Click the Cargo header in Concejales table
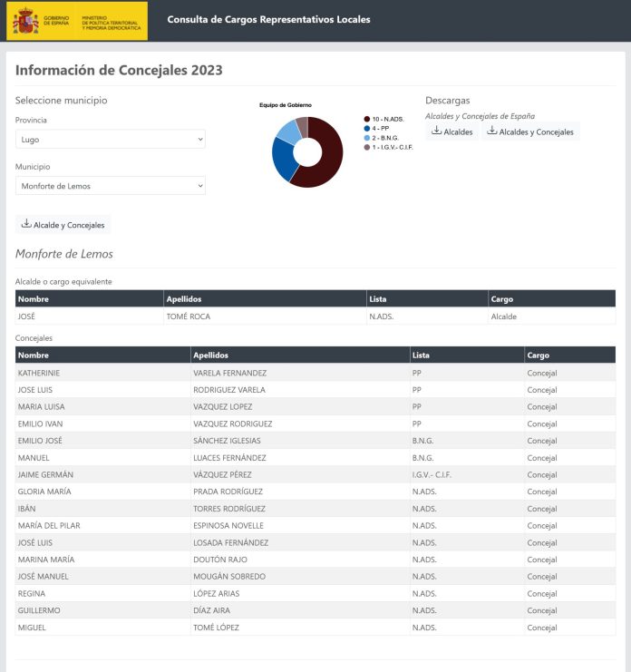Screen dimensions: 631x672 [539, 355]
